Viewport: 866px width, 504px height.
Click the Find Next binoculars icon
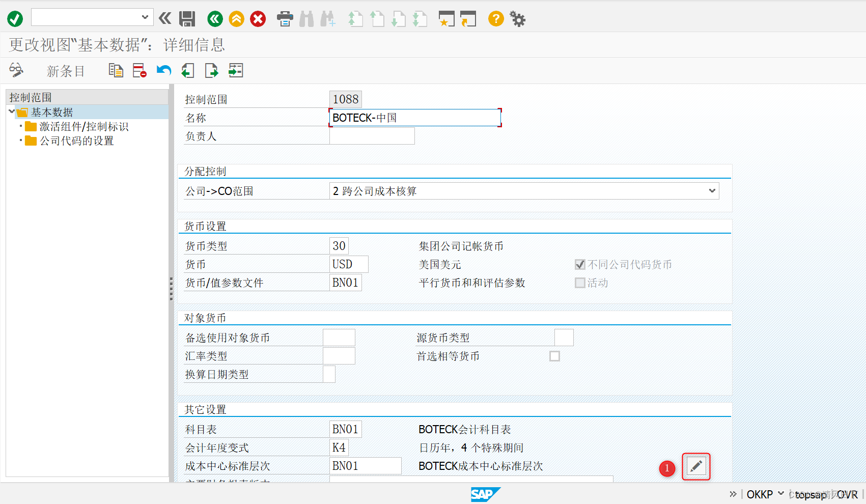pos(328,19)
